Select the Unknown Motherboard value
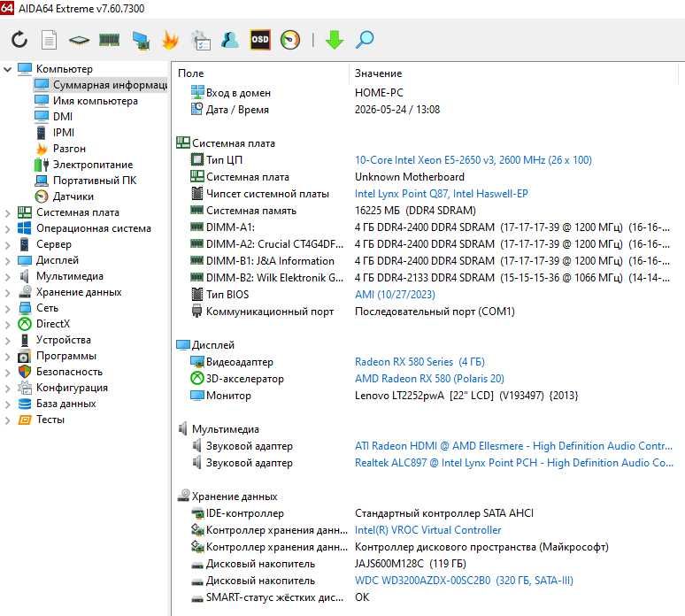Screen dimensions: 685x616 pos(410,177)
